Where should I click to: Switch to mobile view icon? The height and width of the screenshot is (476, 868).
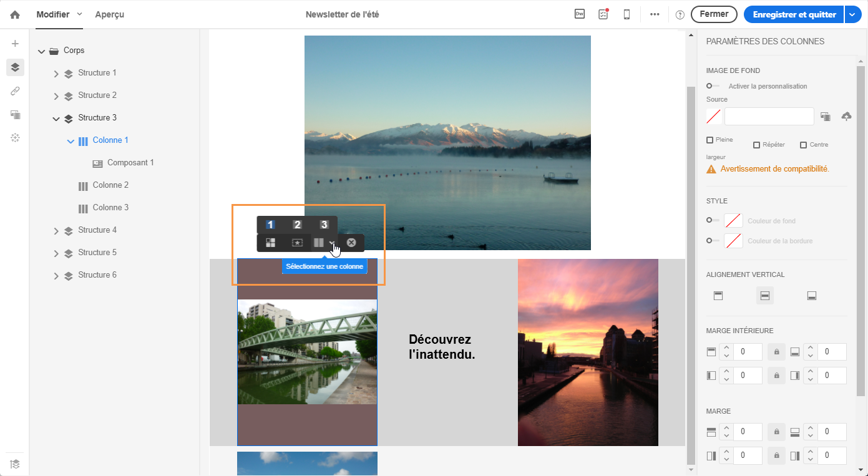(x=627, y=14)
